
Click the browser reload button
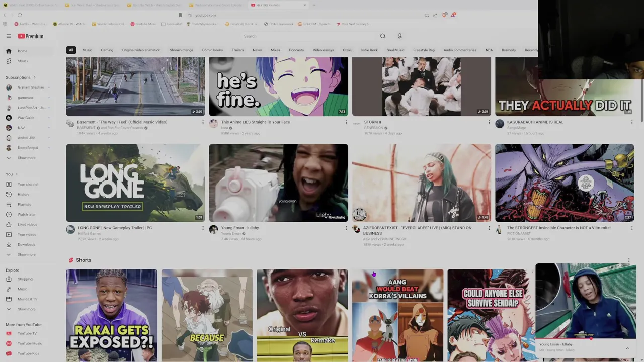pos(20,15)
